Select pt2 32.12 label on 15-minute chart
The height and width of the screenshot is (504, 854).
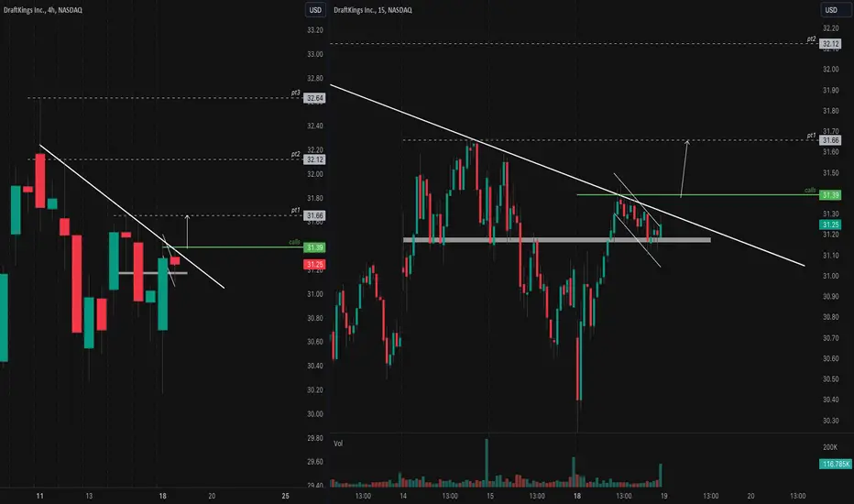point(830,44)
